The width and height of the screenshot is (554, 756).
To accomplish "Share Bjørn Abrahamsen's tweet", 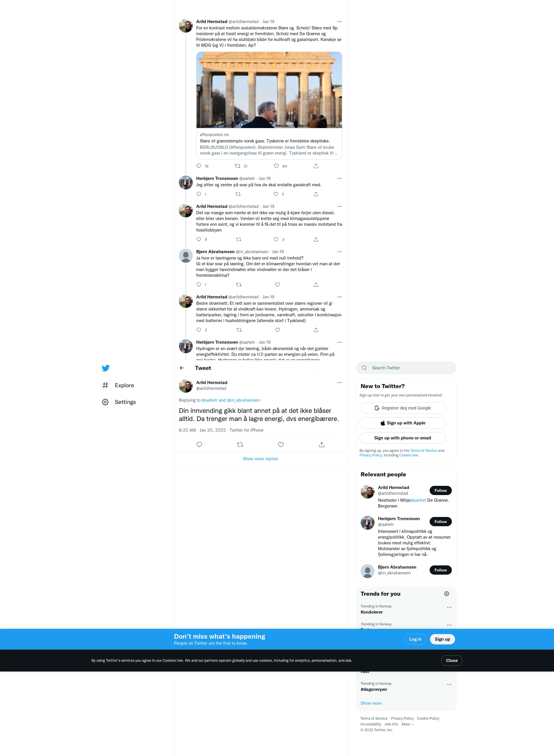I will [316, 285].
